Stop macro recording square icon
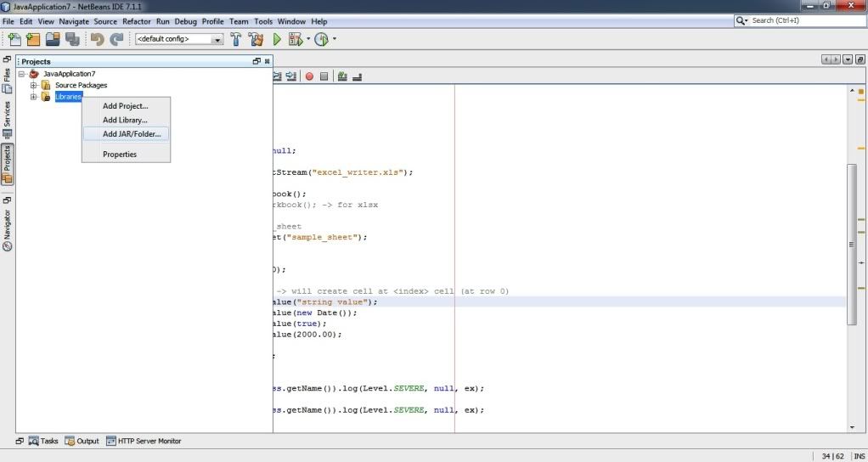Image resolution: width=868 pixels, height=462 pixels. [x=324, y=76]
